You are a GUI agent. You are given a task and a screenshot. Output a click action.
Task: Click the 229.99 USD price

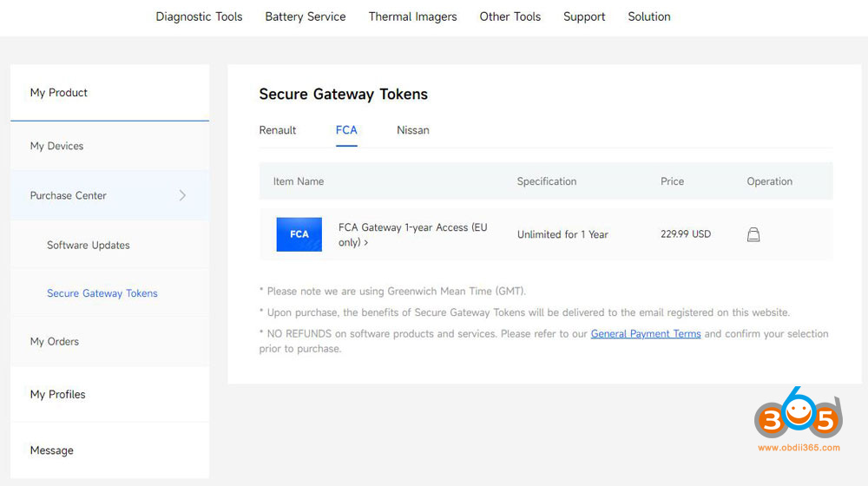[x=686, y=234]
